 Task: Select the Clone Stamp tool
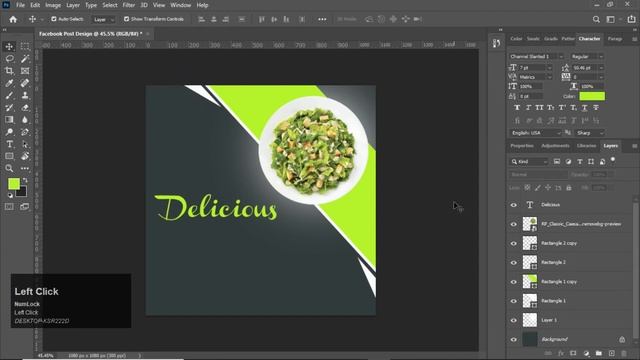pos(25,95)
